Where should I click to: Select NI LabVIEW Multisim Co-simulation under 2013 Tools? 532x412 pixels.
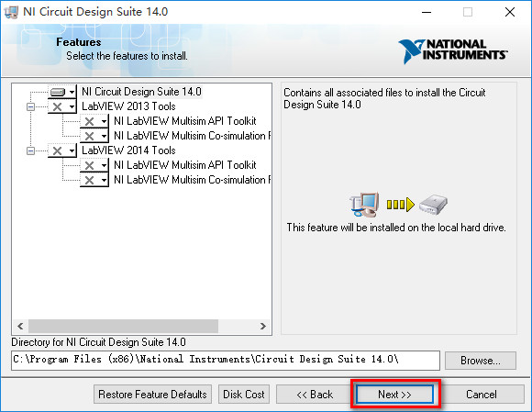192,136
